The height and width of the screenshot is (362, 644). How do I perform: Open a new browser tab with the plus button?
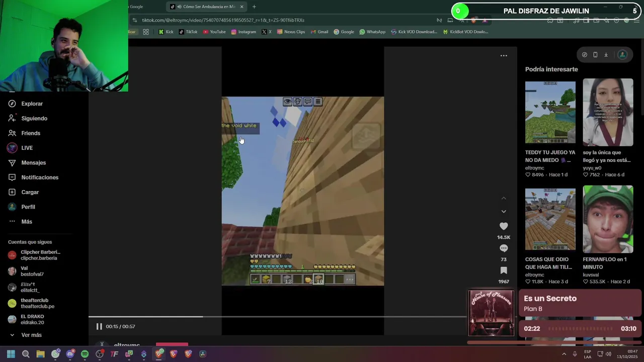click(254, 7)
